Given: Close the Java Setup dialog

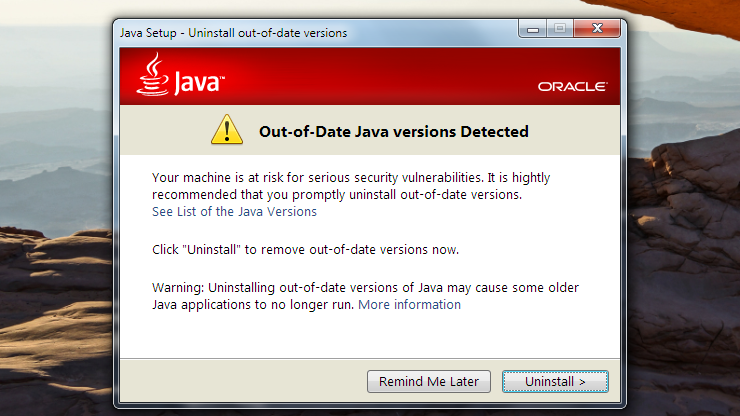Looking at the screenshot, I should pyautogui.click(x=597, y=29).
